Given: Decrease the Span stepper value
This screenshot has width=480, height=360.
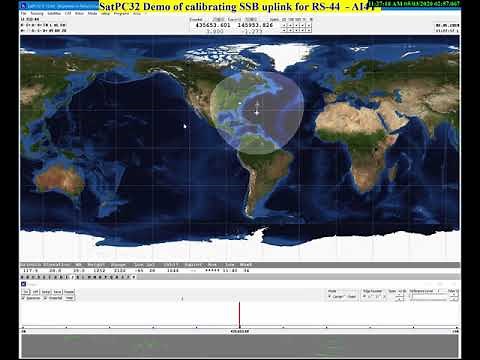Looking at the screenshot, I should tap(399, 299).
